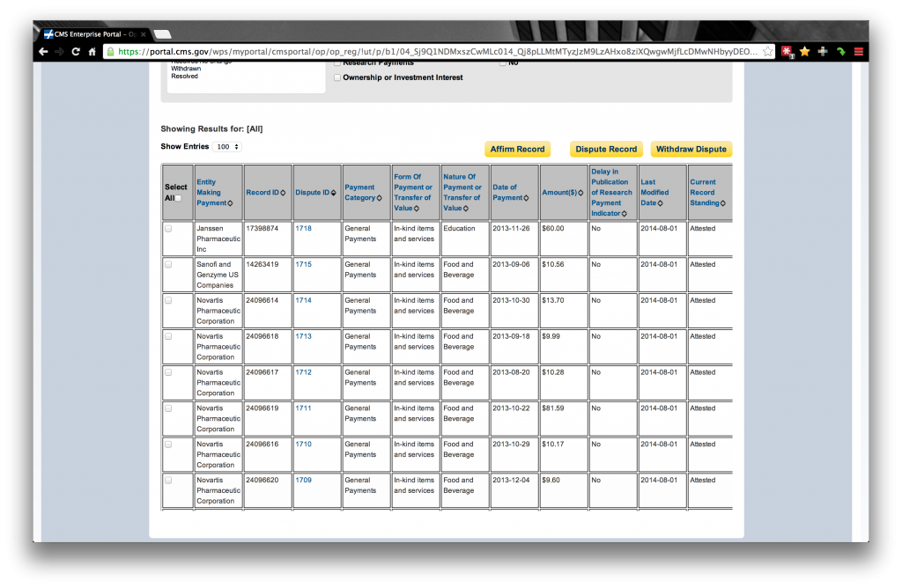This screenshot has width=902, height=588.
Task: Sort by Nature Of Payment column
Action: [x=462, y=193]
